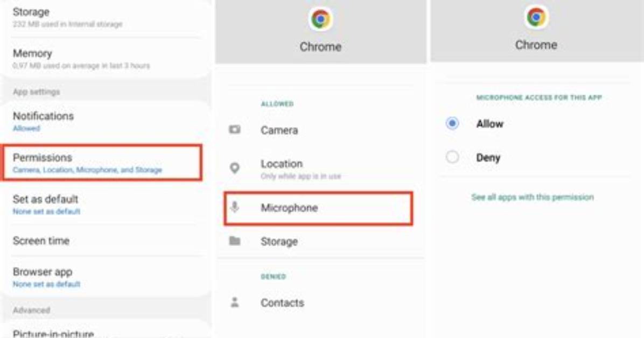Screen dimensions: 644x338
Task: Click 'None set as default' under Browser app
Action: point(46,284)
